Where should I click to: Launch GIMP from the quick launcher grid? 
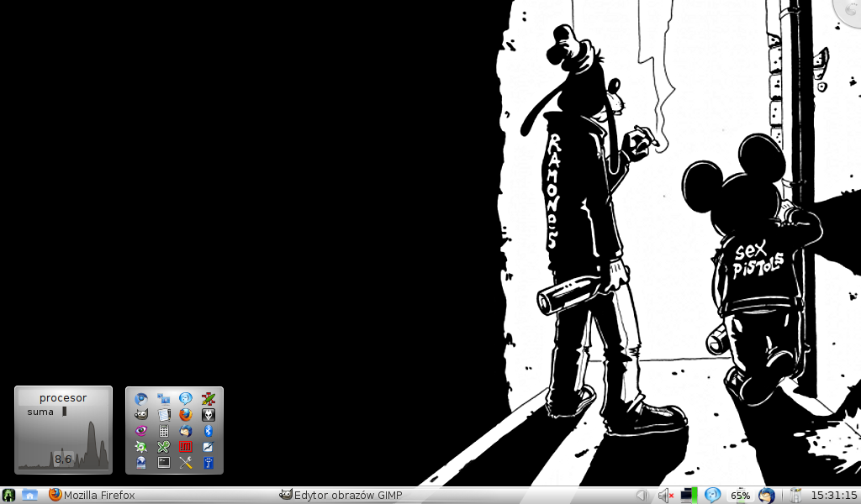tap(141, 415)
